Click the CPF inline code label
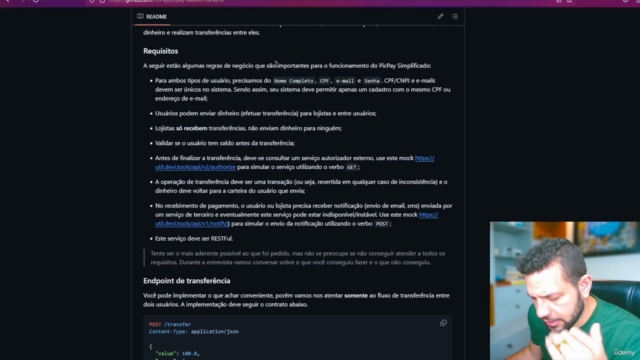640x360 pixels. pos(324,81)
